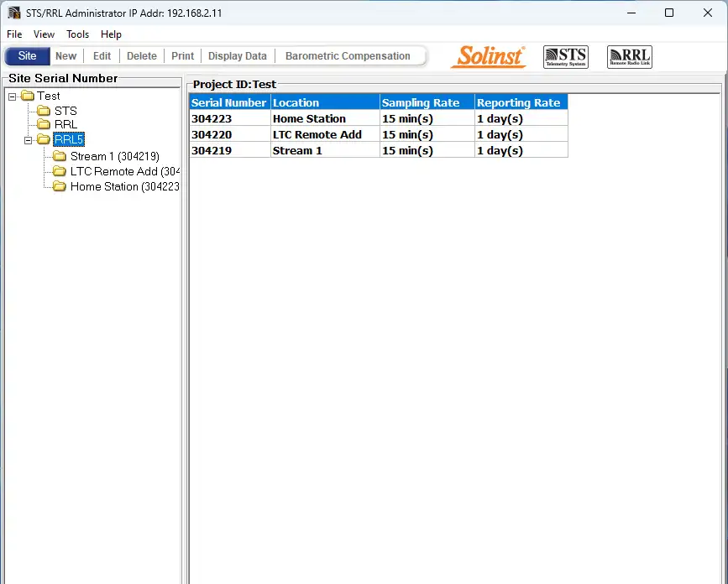Select serial number 304220 row
728x584 pixels.
pos(212,134)
